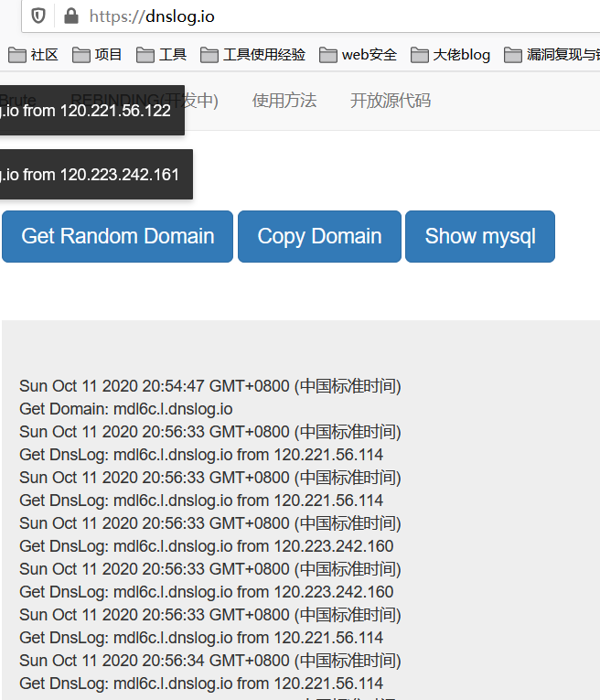
Task: Click the padlock site security icon
Action: coord(71,16)
